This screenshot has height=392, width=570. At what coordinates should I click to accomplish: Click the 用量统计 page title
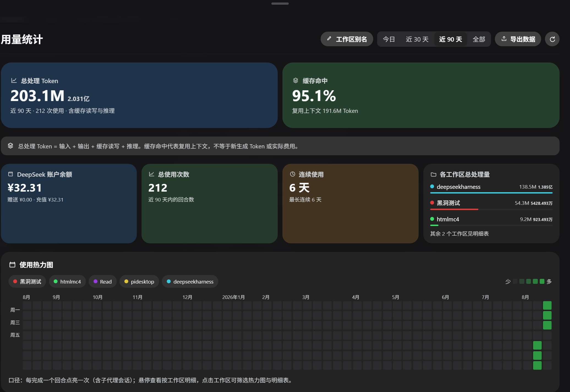[x=22, y=39]
